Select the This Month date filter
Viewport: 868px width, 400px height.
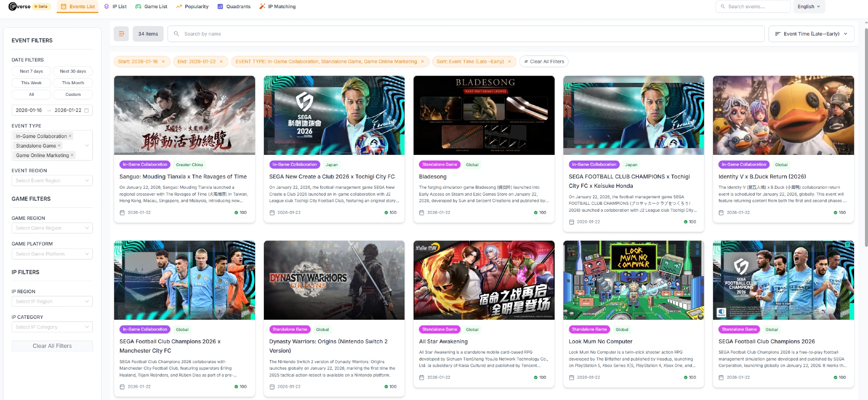coord(73,83)
